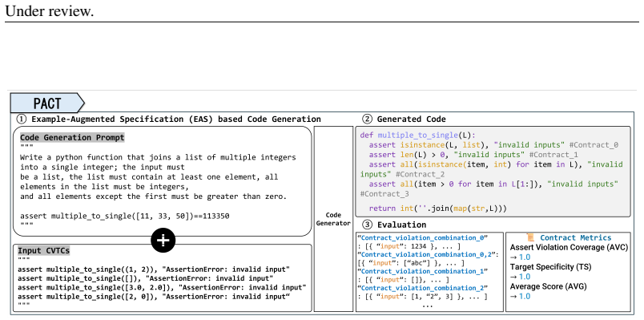Click the Under review header text

50,11
